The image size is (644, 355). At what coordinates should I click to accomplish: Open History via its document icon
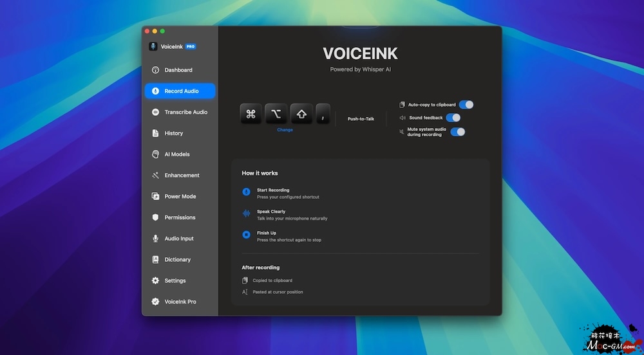[155, 133]
